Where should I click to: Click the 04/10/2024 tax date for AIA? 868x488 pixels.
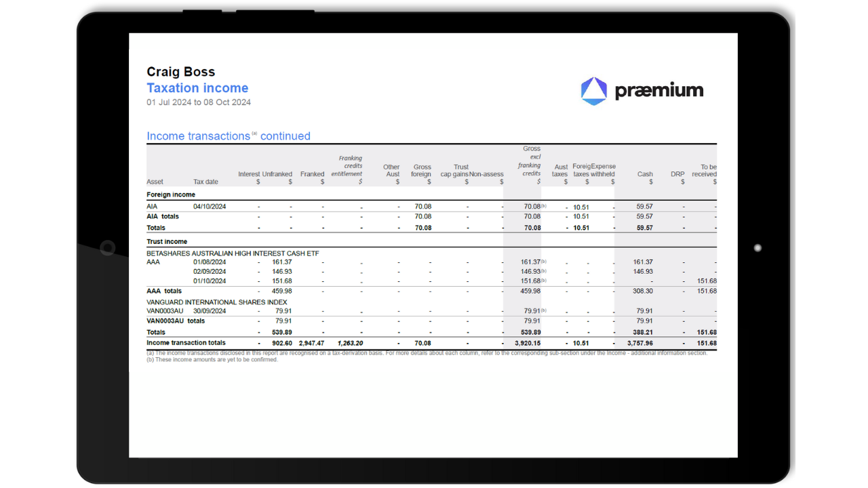[x=210, y=207]
